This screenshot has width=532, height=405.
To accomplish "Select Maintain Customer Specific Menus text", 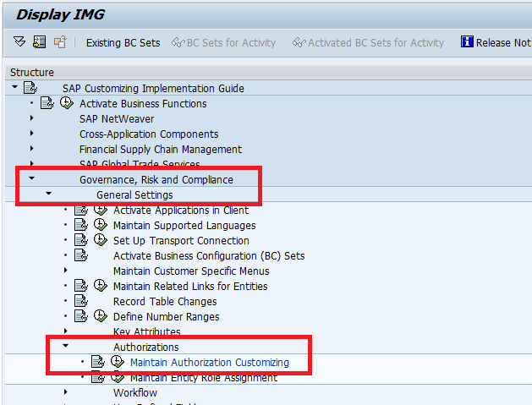I will [x=191, y=271].
